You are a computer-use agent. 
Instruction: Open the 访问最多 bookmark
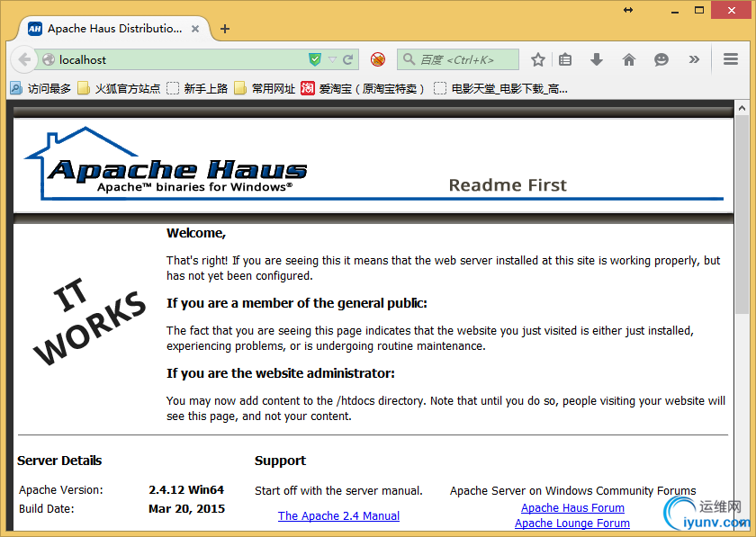pos(41,89)
